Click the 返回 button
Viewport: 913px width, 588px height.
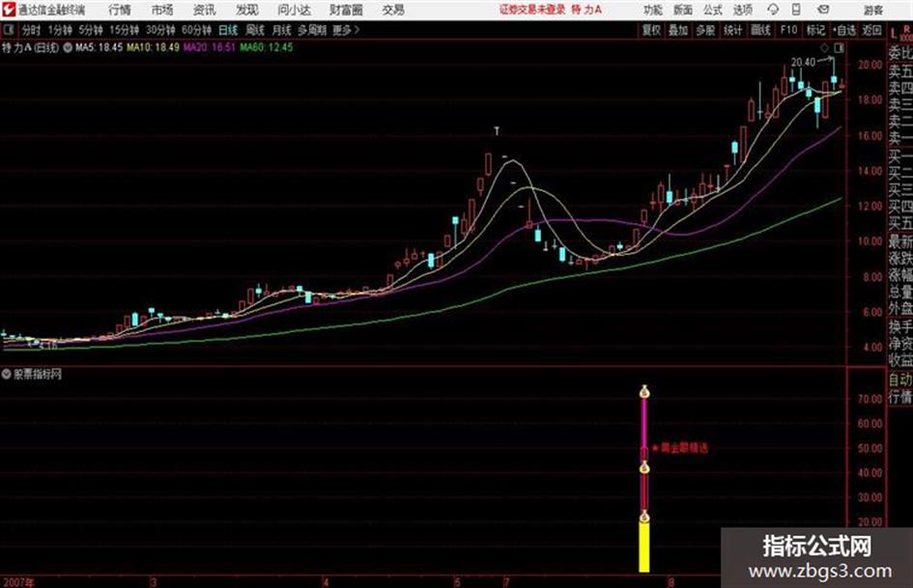point(871,30)
